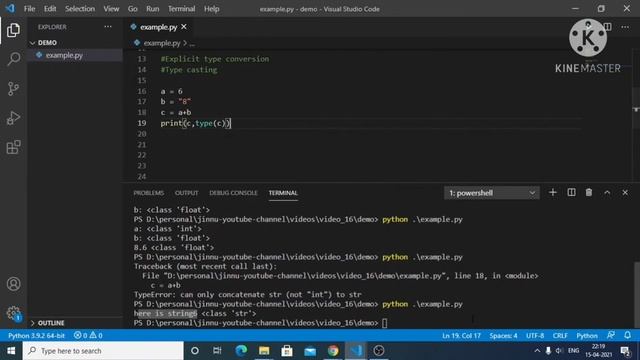
Task: Open editor more actions ellipsis
Action: tap(625, 27)
